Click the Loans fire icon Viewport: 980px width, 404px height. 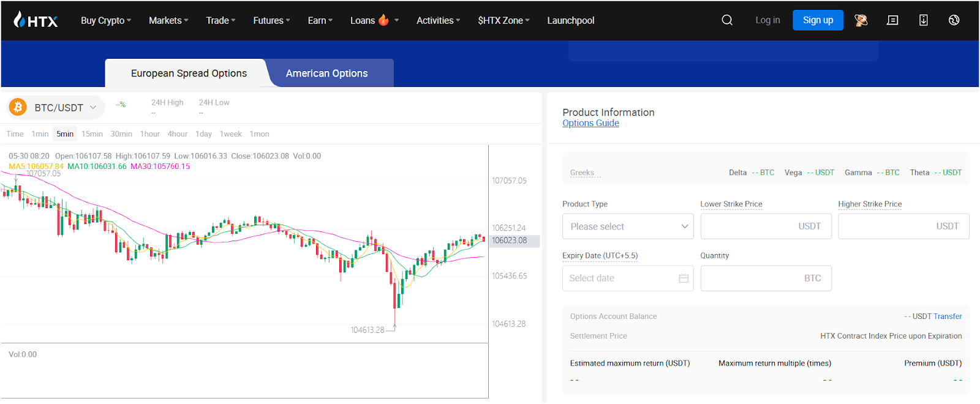[383, 20]
